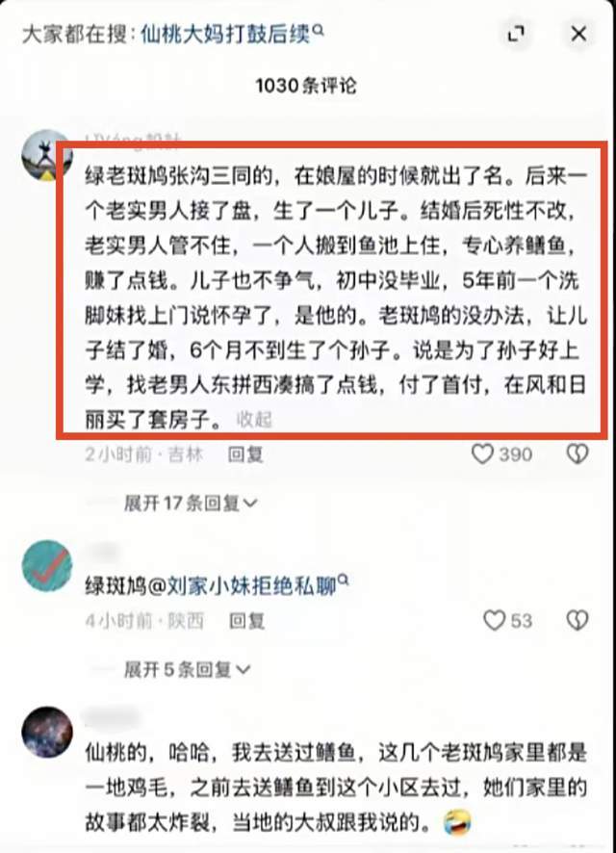Viewport: 616px width, 853px height.
Task: Collapse the long comment via 收起
Action: click(254, 420)
